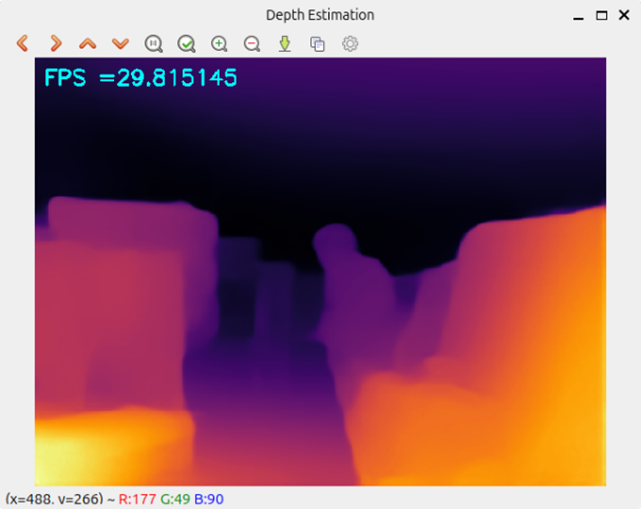
Task: Open display properties gear icon
Action: (x=350, y=44)
